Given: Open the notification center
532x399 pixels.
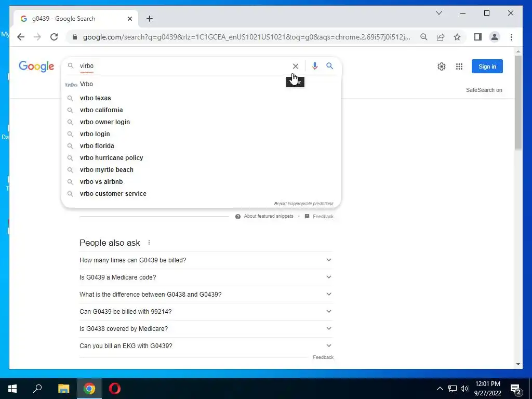Looking at the screenshot, I should pos(516,389).
